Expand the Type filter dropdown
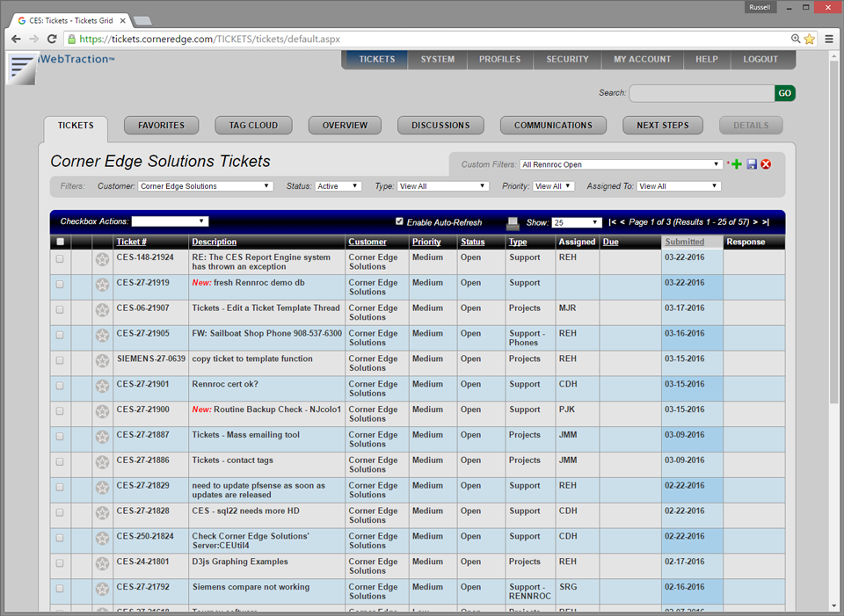 coord(442,186)
